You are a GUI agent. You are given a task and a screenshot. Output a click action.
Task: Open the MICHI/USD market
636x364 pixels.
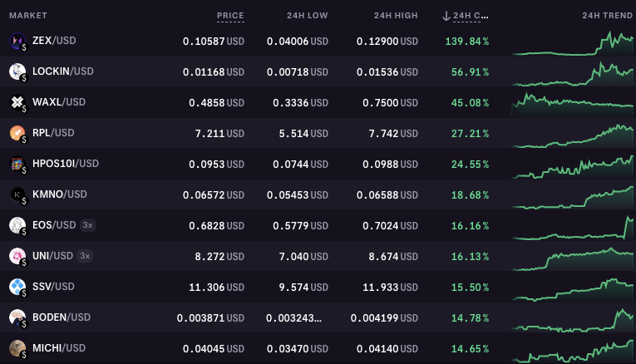coord(59,348)
